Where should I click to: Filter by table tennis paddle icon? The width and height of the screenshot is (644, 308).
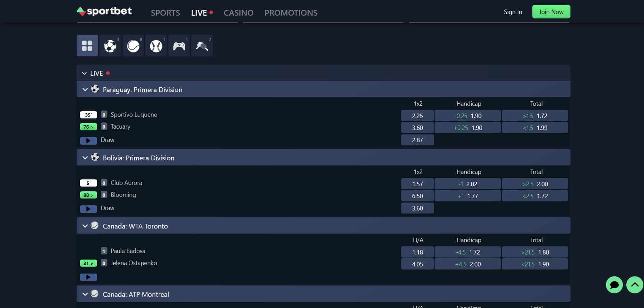coord(202,45)
